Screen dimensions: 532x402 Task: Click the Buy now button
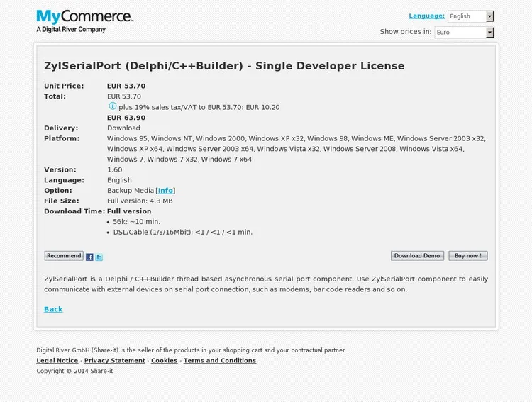(468, 256)
